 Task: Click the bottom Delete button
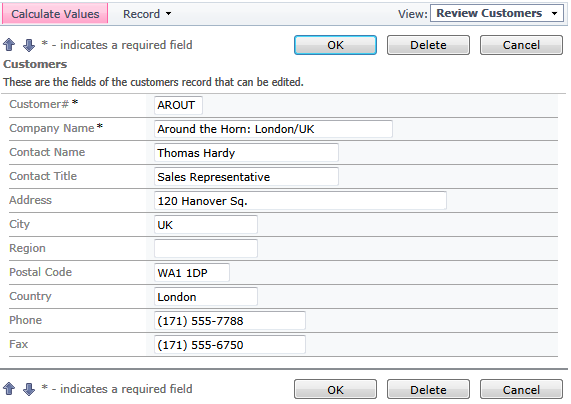[x=428, y=389]
